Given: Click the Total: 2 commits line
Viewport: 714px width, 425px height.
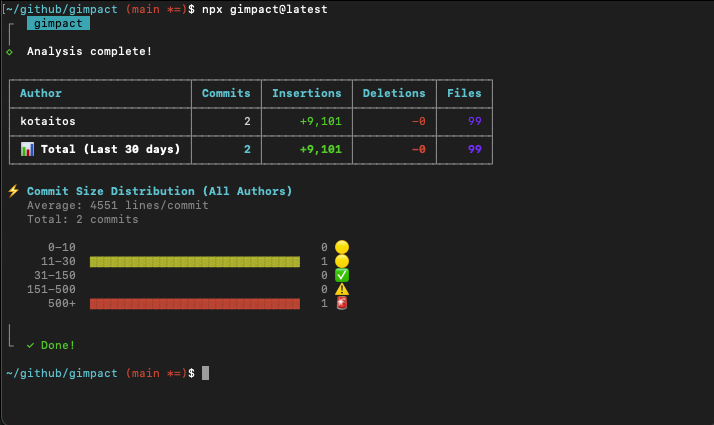Looking at the screenshot, I should tap(82, 219).
